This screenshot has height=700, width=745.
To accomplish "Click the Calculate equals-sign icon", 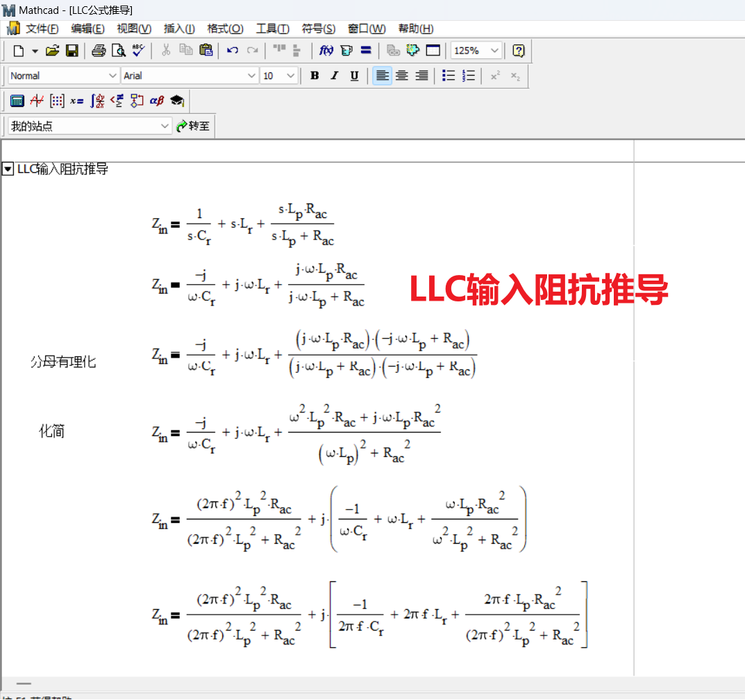I will point(366,51).
